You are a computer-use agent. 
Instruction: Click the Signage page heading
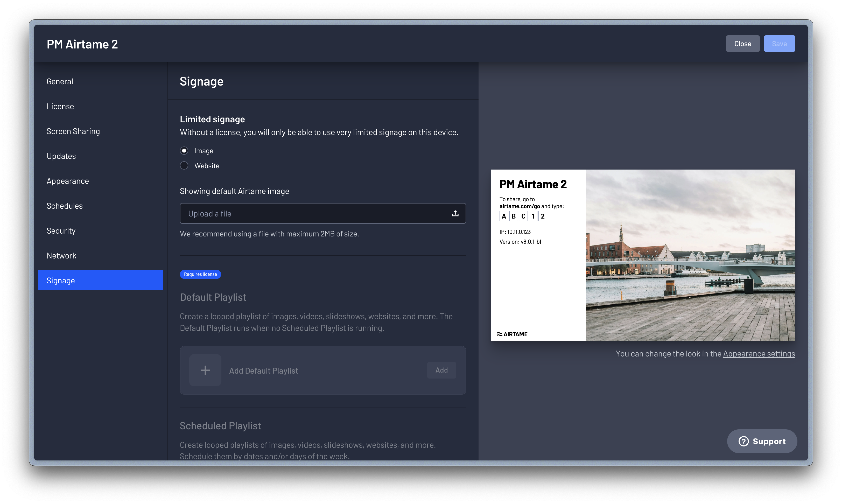(201, 81)
